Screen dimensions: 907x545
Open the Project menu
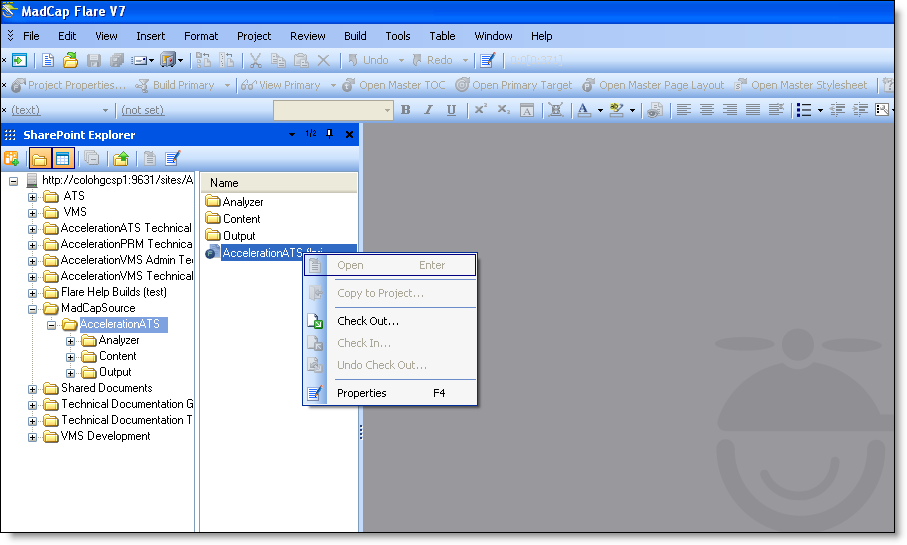(x=254, y=36)
